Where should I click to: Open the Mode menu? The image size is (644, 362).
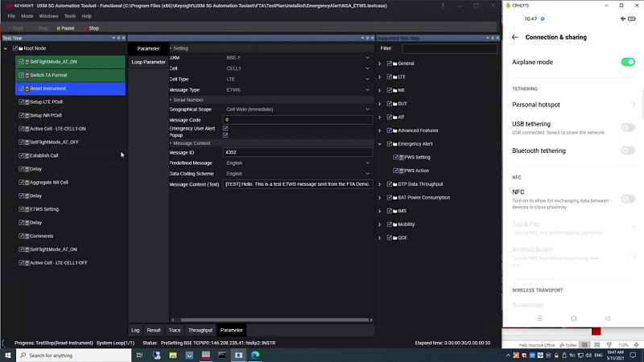[27, 16]
